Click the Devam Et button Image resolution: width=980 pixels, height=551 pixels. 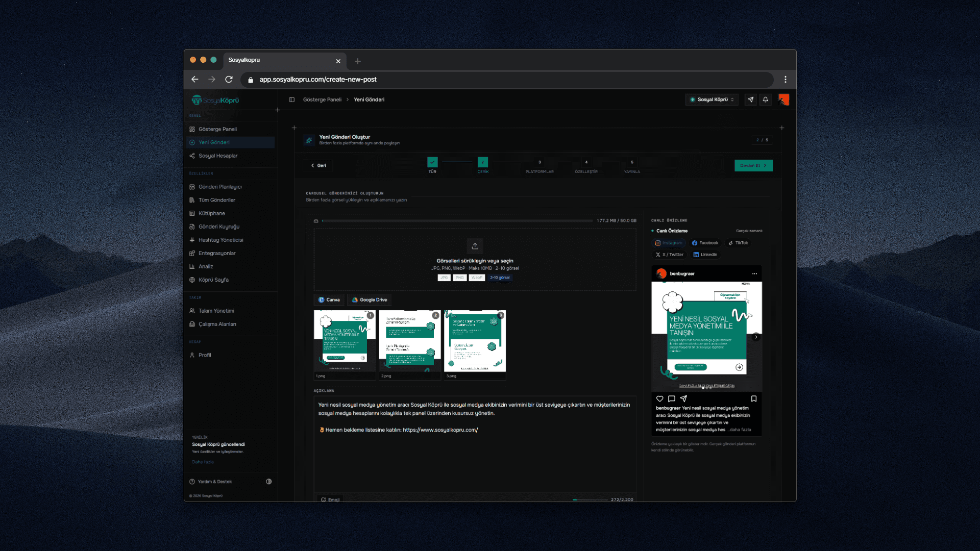pos(753,165)
